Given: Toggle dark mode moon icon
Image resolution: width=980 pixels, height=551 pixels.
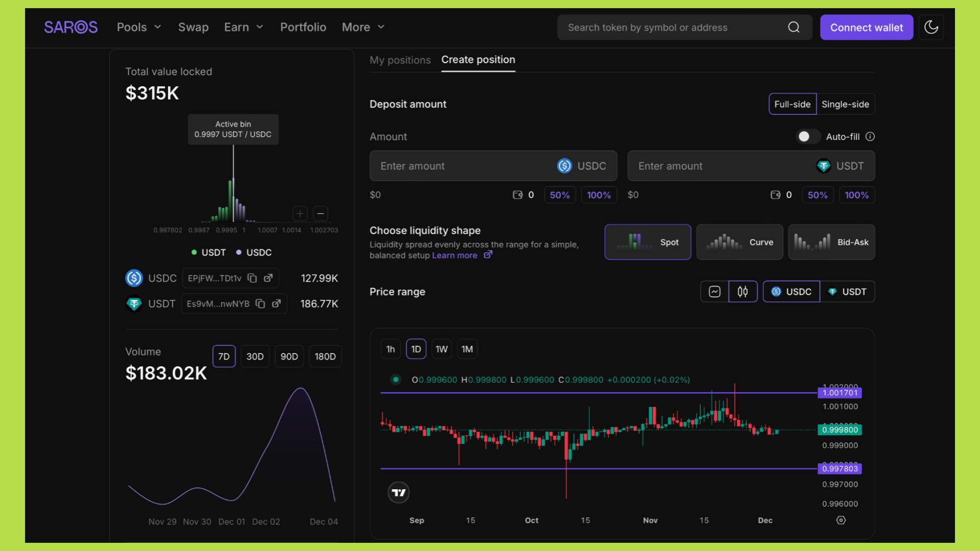Looking at the screenshot, I should (x=931, y=27).
